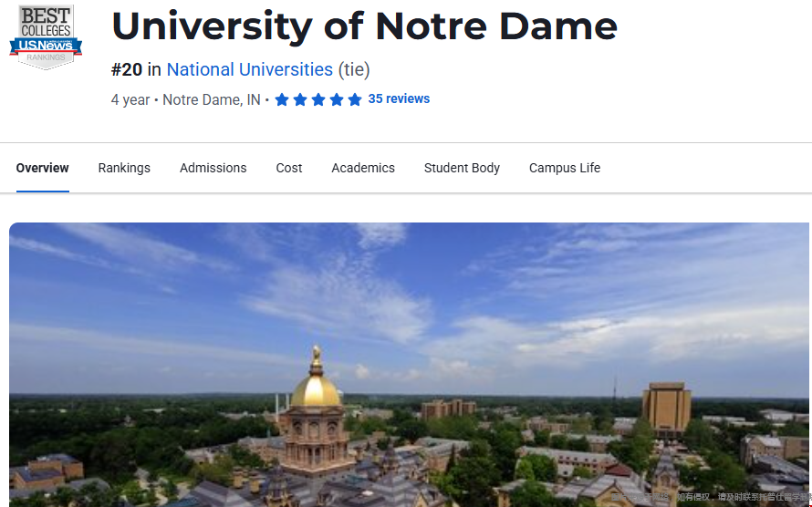The image size is (812, 507).
Task: View the Campus Life tab
Action: click(x=565, y=168)
